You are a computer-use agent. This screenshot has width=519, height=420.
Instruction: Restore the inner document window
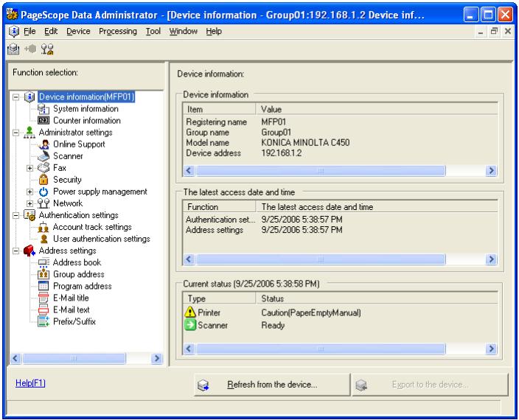494,31
